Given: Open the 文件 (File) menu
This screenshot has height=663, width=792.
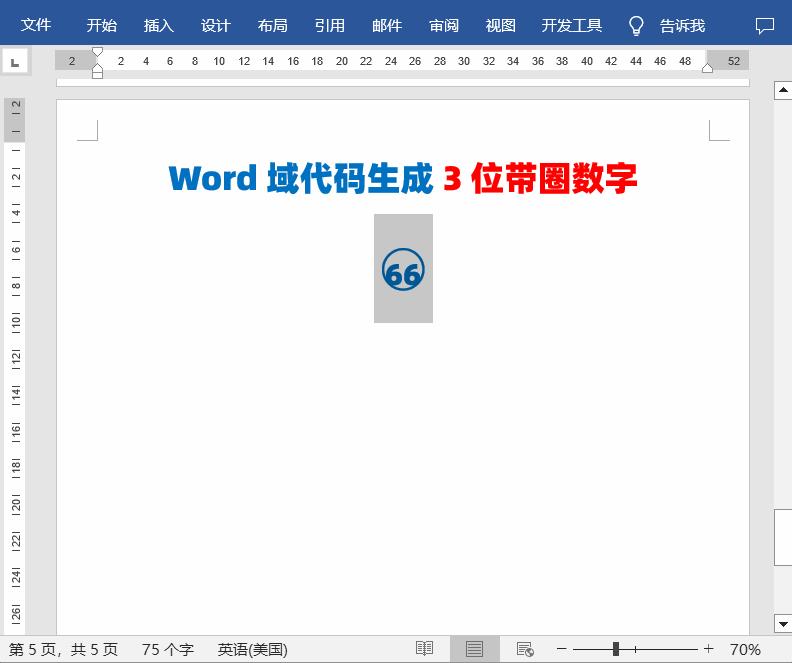Looking at the screenshot, I should 36,25.
